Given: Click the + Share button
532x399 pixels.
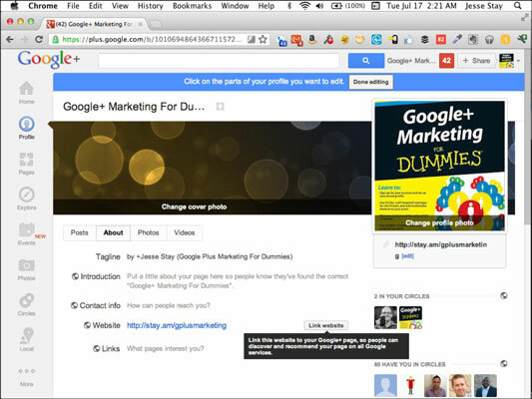Looking at the screenshot, I should [476, 61].
